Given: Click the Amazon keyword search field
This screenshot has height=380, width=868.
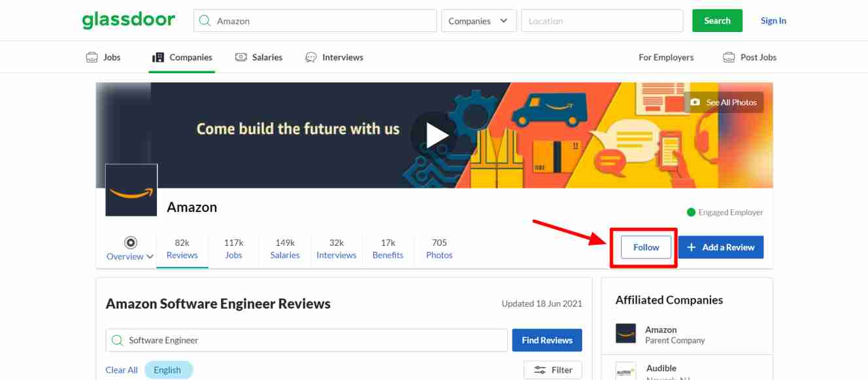Looking at the screenshot, I should [x=315, y=21].
